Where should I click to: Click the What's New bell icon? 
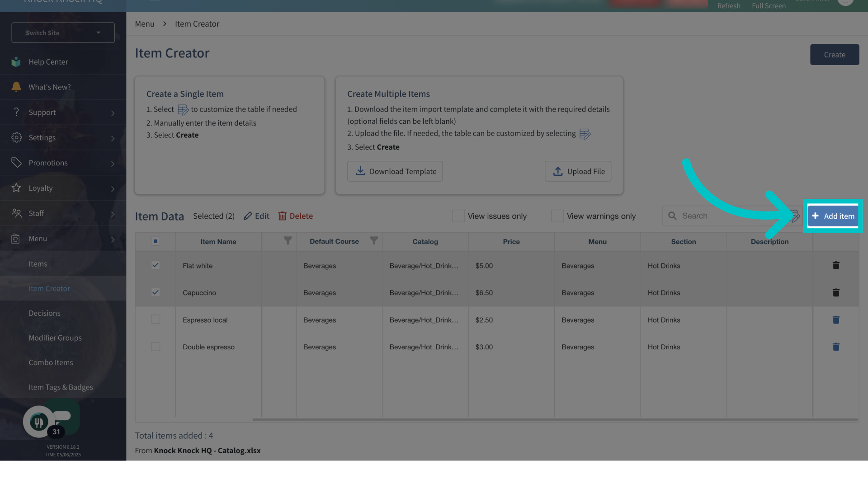click(x=16, y=87)
